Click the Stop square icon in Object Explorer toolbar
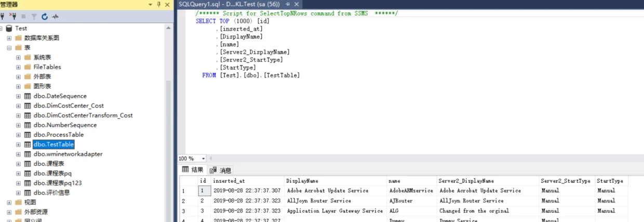The image size is (644, 222). (x=23, y=17)
